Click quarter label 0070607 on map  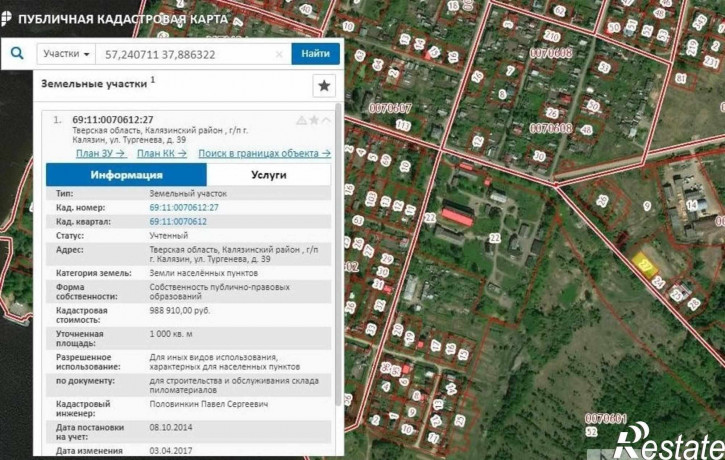pyautogui.click(x=390, y=108)
